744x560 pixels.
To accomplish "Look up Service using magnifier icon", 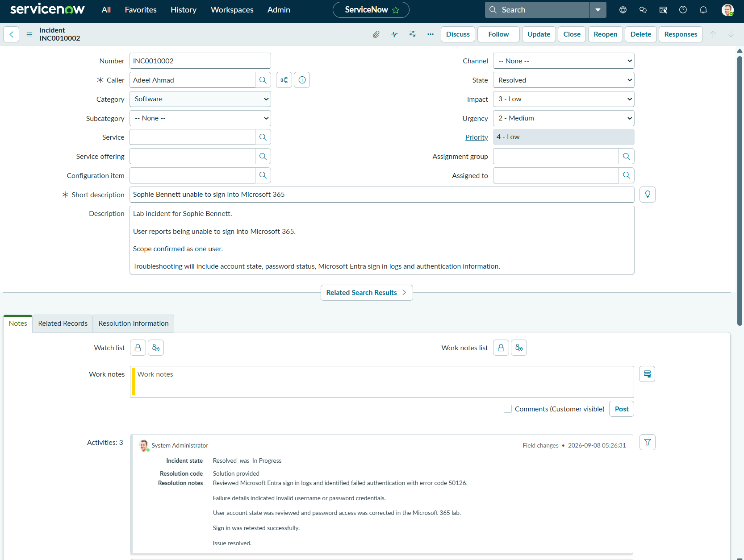I will point(263,137).
